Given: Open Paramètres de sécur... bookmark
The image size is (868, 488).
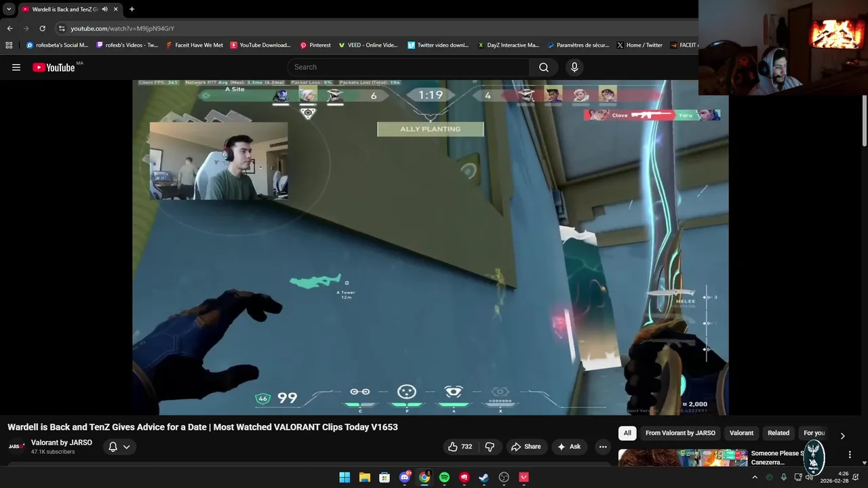Looking at the screenshot, I should pyautogui.click(x=578, y=45).
